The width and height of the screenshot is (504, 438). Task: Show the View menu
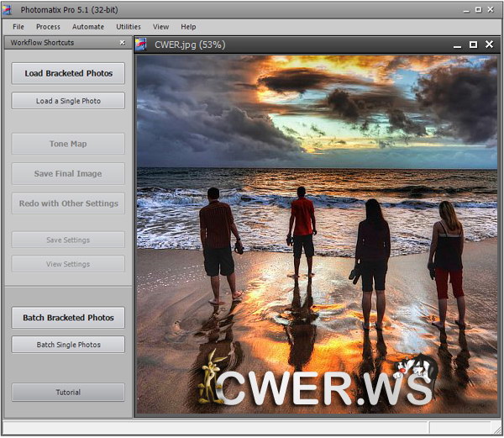tap(160, 27)
